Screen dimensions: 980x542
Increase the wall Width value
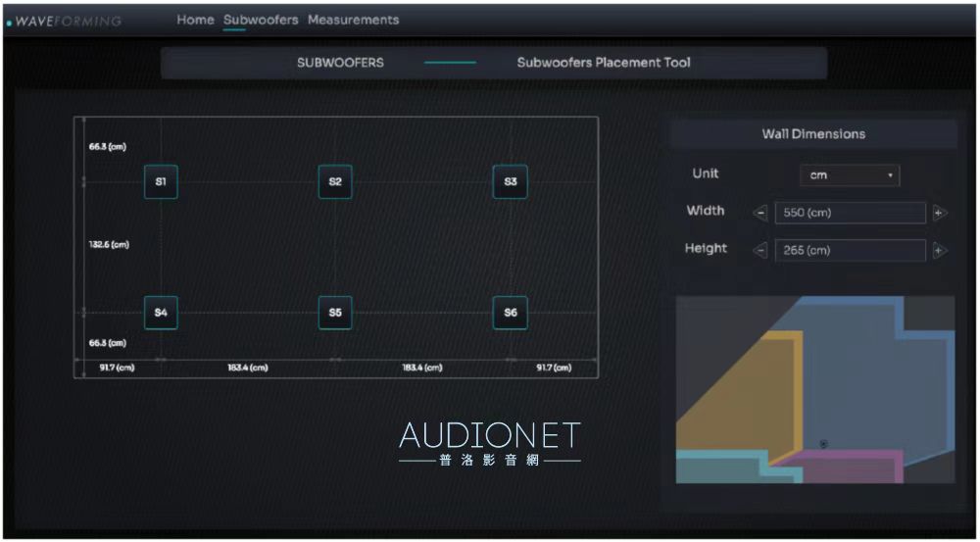[x=939, y=213]
